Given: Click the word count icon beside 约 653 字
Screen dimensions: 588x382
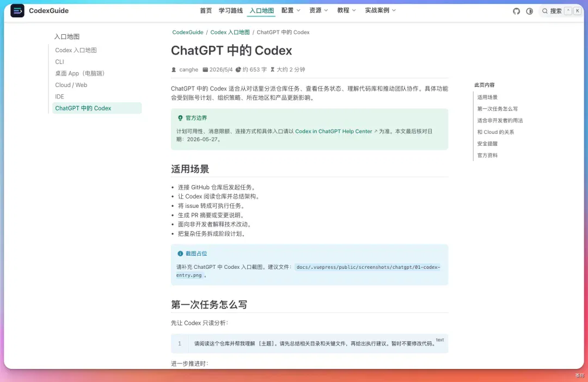Looking at the screenshot, I should pyautogui.click(x=238, y=70).
